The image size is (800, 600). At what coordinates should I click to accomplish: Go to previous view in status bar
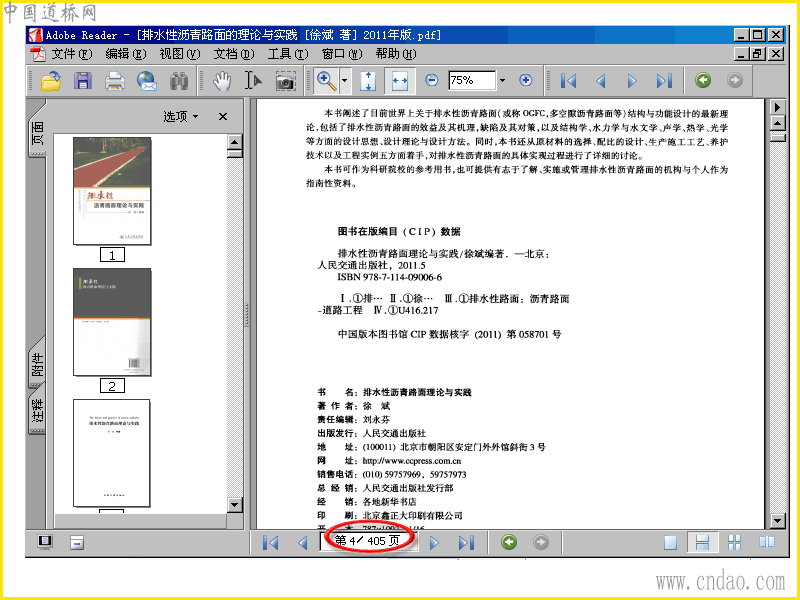tap(509, 542)
